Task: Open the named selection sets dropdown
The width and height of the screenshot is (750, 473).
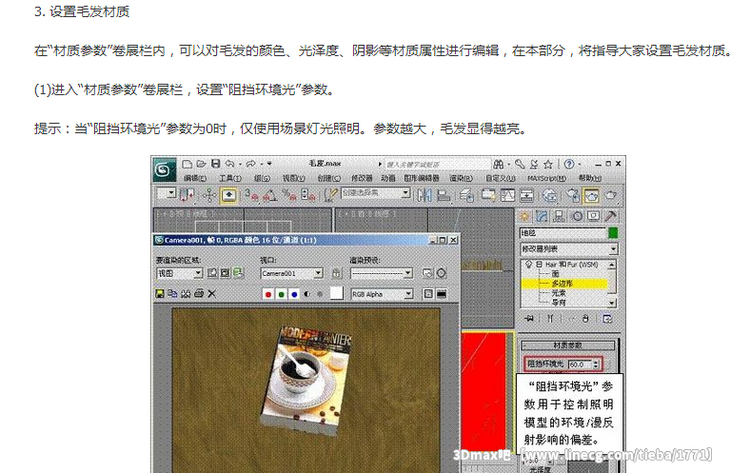Action: click(375, 193)
